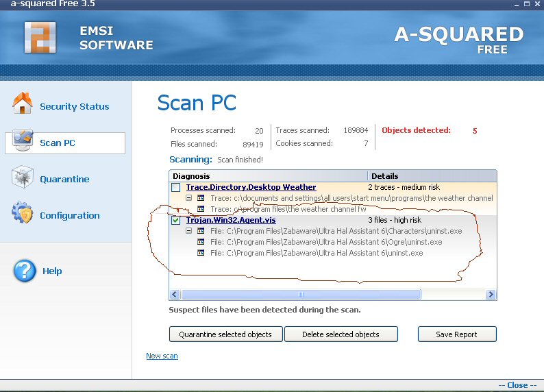Click the Scan PC magnifier icon
544x392 pixels.
coord(22,141)
